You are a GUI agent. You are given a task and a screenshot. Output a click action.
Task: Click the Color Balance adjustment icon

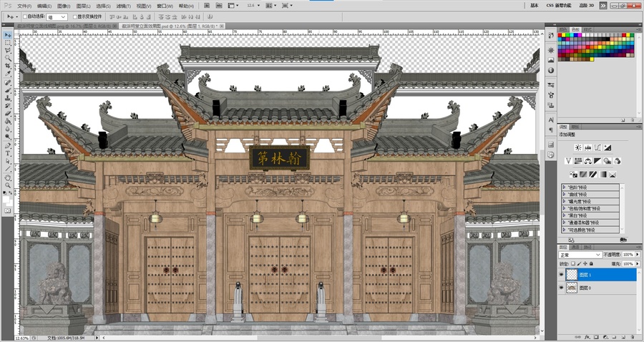tap(587, 161)
